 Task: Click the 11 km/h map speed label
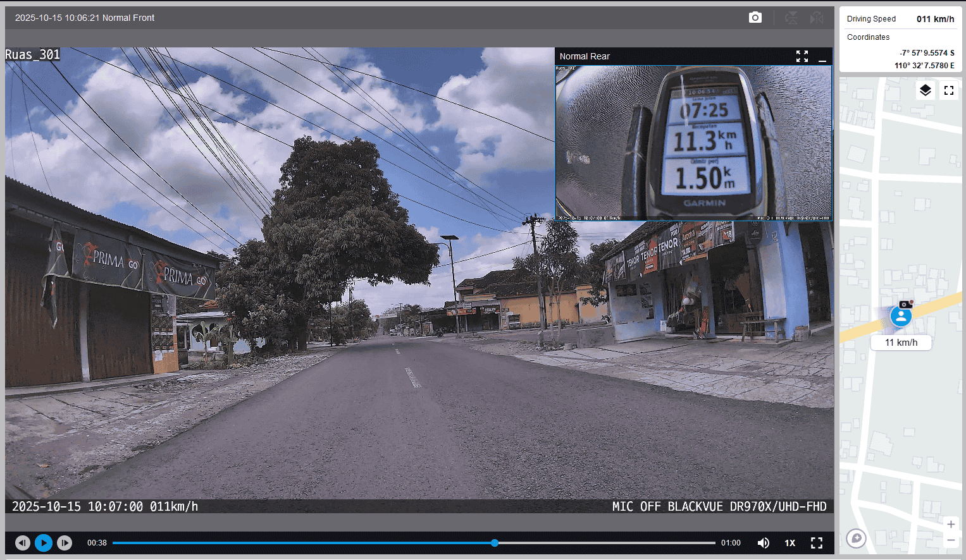901,343
